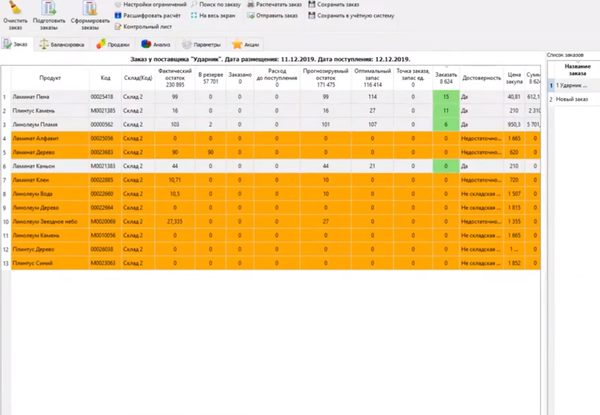
Task: Select Новый заказ in orders list
Action: (x=577, y=99)
